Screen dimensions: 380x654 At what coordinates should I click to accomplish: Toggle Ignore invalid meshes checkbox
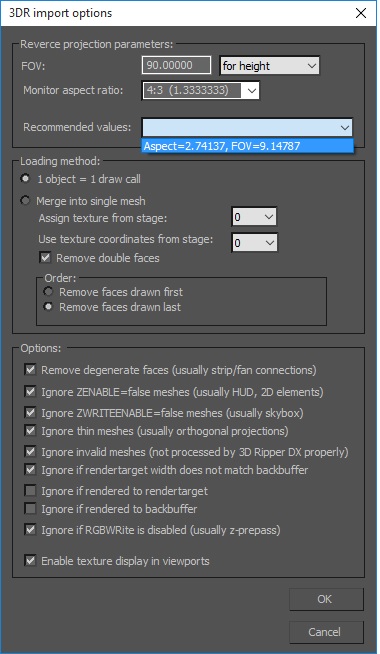coord(30,451)
